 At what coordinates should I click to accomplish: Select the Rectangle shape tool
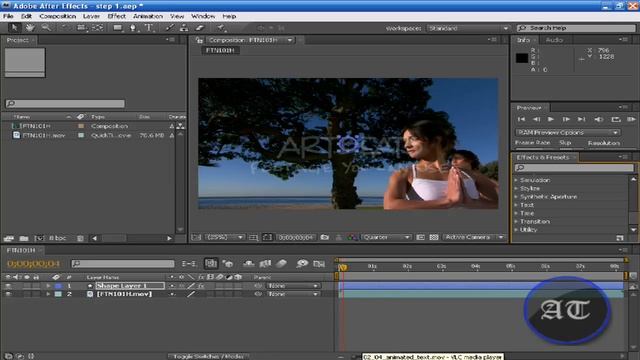click(118, 28)
